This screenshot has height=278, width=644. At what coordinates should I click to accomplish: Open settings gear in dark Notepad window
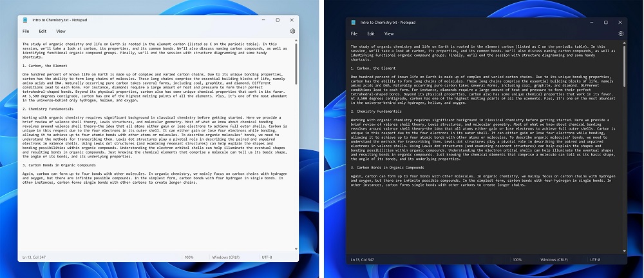pyautogui.click(x=621, y=34)
